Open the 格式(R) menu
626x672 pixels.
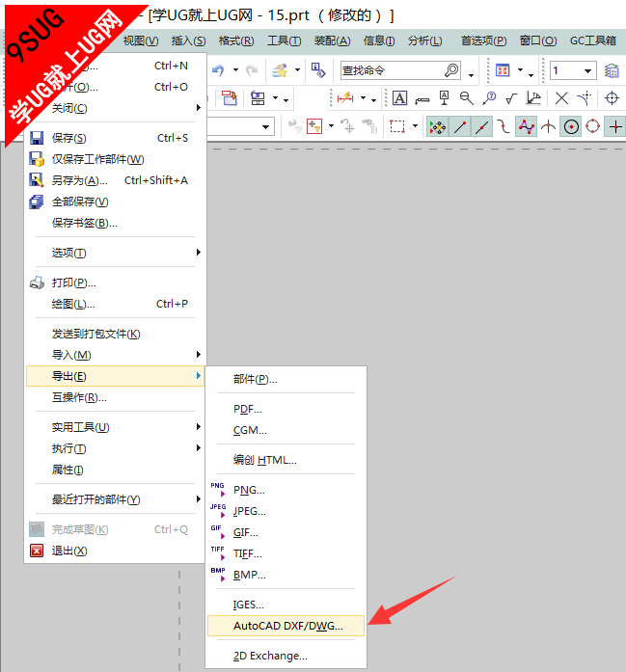(236, 40)
